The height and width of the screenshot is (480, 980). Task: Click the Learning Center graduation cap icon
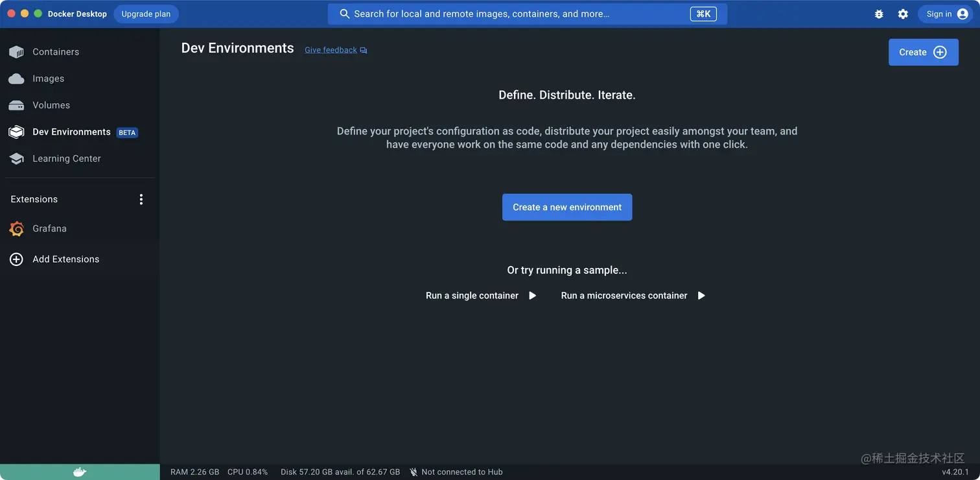[x=16, y=158]
